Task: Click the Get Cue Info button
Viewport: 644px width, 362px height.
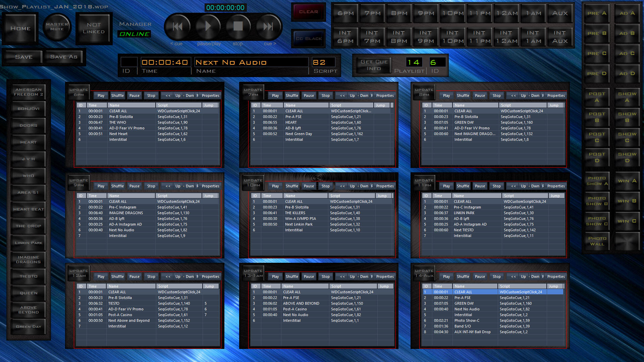Action: 374,65
